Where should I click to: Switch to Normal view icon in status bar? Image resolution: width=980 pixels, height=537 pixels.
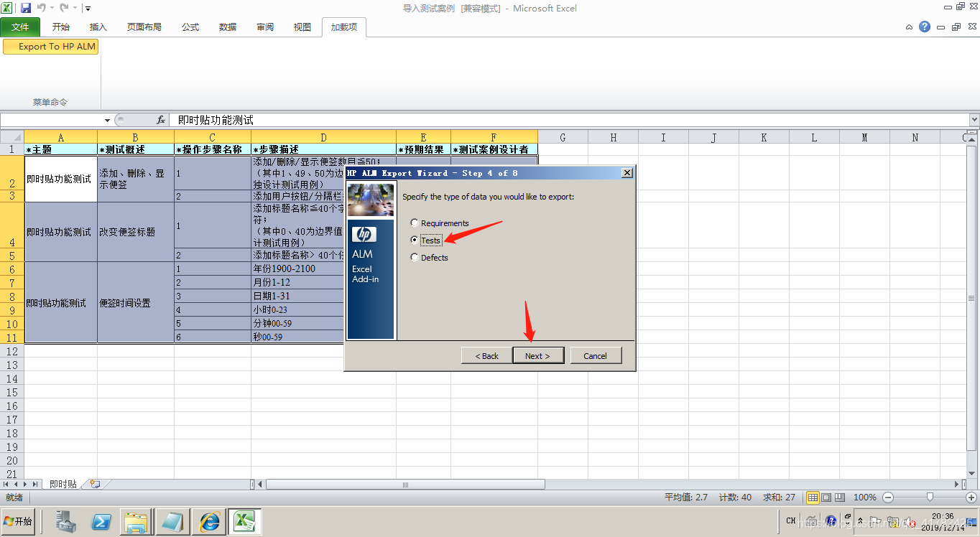[x=813, y=498]
